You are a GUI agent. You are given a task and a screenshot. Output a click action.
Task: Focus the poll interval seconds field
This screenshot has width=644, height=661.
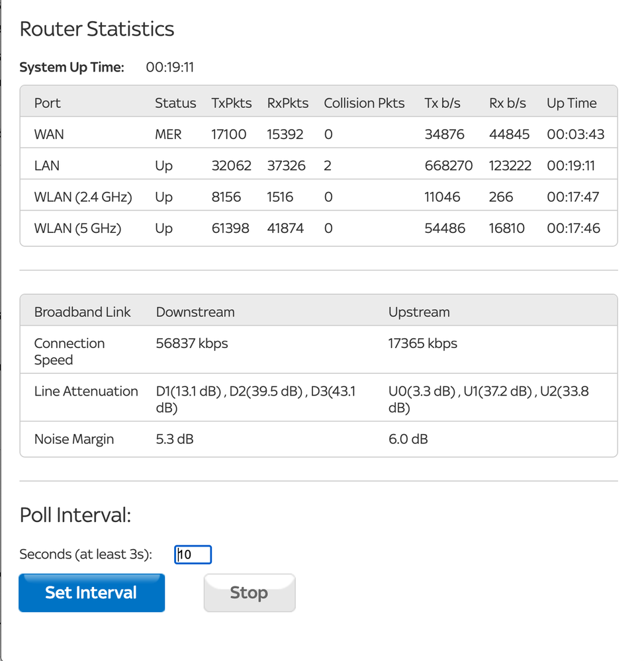[193, 554]
